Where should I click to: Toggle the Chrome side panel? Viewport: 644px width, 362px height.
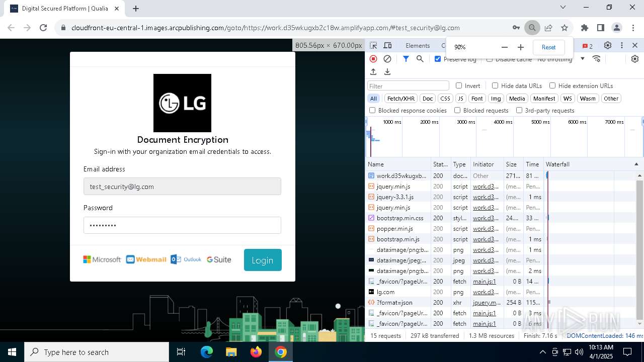pyautogui.click(x=601, y=28)
